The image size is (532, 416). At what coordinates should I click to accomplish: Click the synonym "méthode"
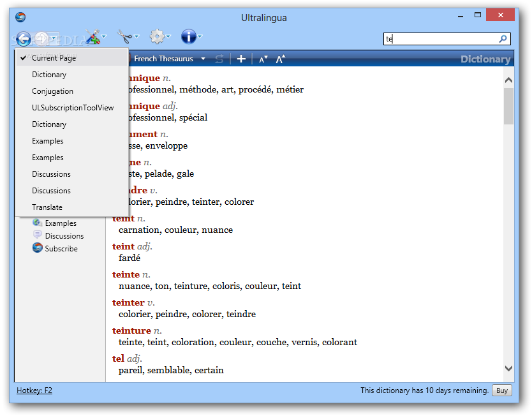(x=198, y=89)
